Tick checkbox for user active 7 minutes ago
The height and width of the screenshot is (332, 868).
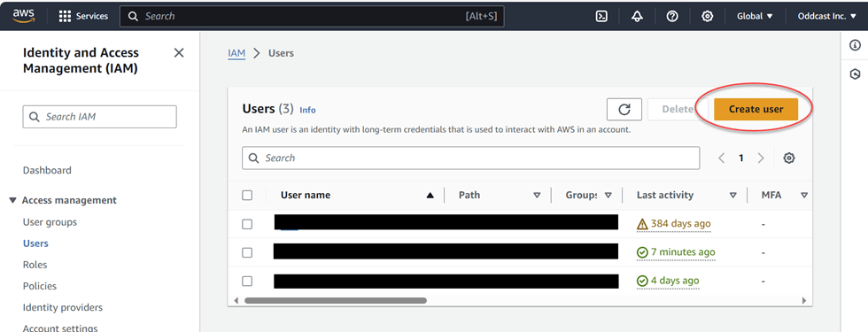[x=247, y=252]
